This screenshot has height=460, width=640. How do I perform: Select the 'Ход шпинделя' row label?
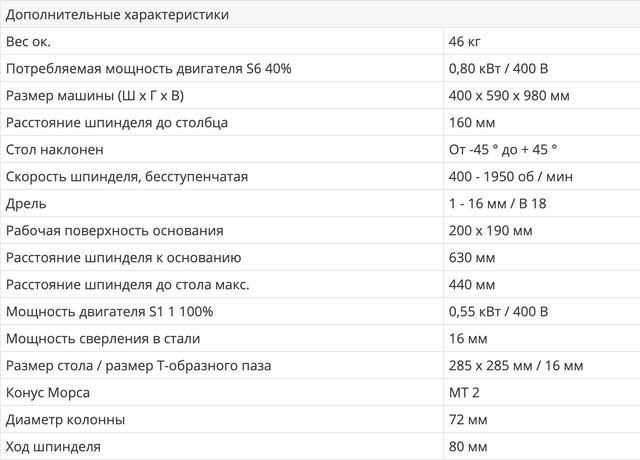pos(53,447)
